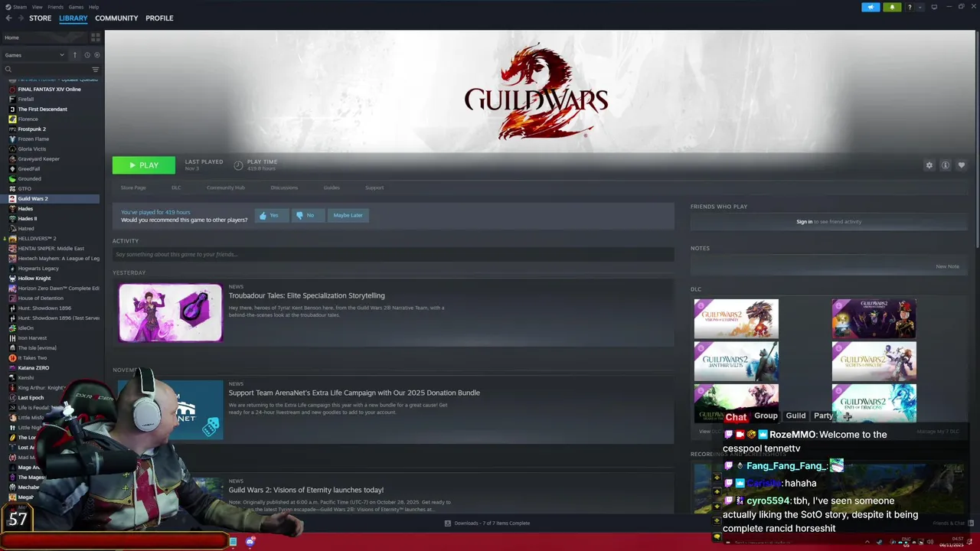Viewport: 980px width, 551px height.
Task: Open Visions of Eternity launches today article
Action: click(x=305, y=490)
